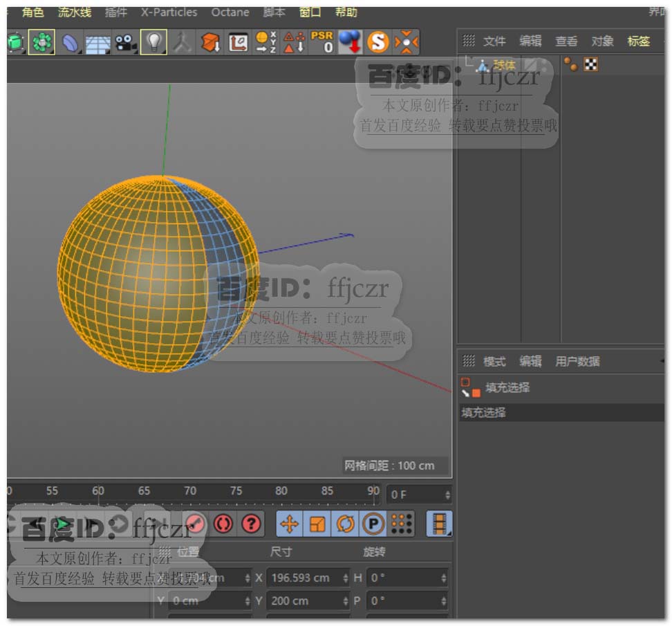Click the checkerboard texture tag on sphere
The height and width of the screenshot is (626, 672).
[x=591, y=64]
